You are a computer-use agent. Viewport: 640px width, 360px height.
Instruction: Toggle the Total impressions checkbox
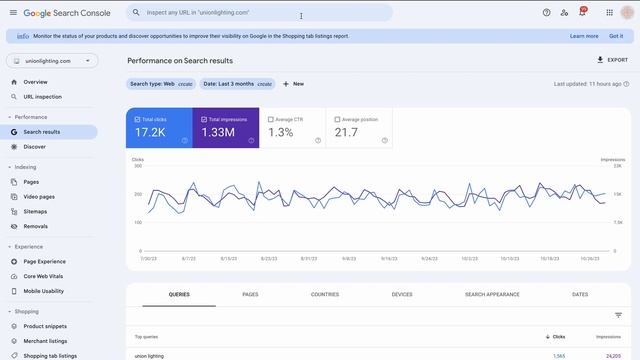(204, 120)
